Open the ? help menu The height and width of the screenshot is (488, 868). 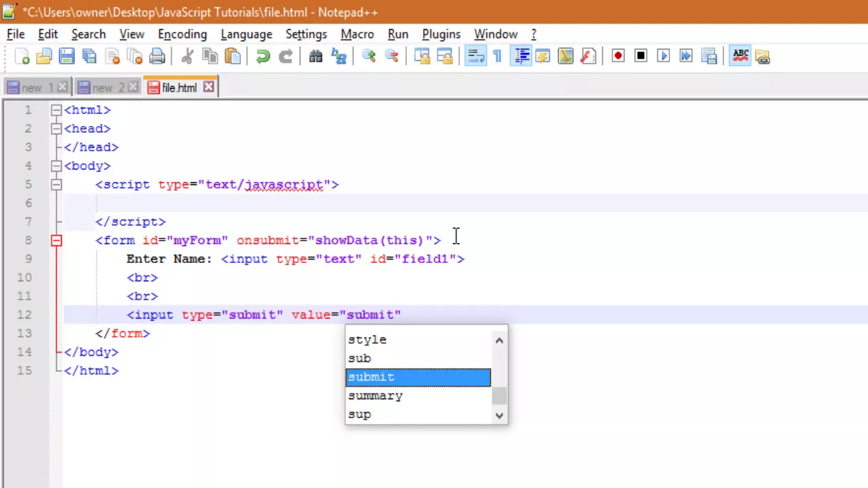(534, 34)
